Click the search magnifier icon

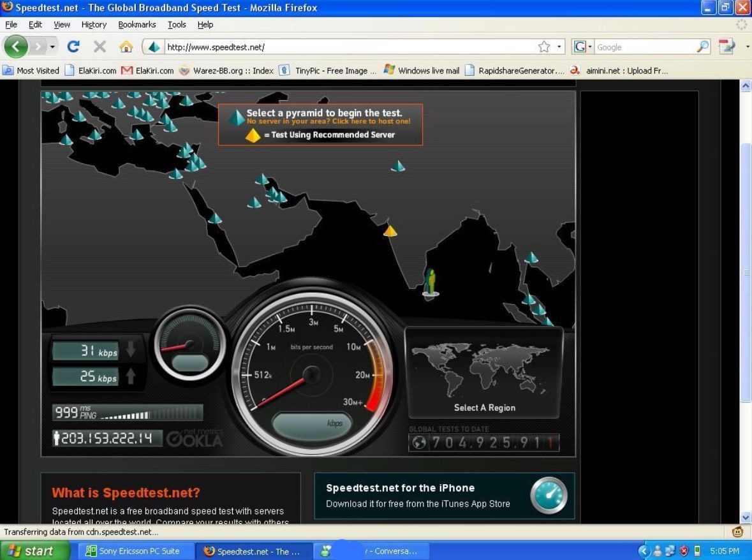pyautogui.click(x=703, y=47)
